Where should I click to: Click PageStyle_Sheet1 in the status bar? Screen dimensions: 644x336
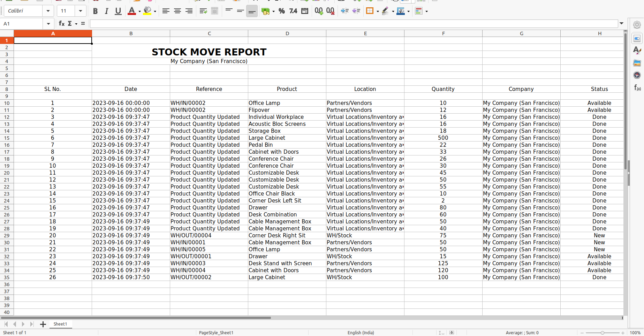(216, 333)
